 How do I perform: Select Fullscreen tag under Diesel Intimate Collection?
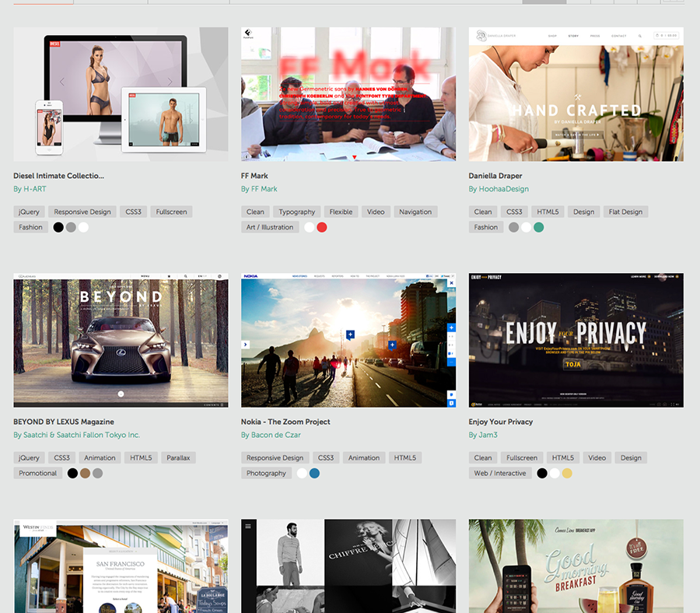tap(171, 212)
